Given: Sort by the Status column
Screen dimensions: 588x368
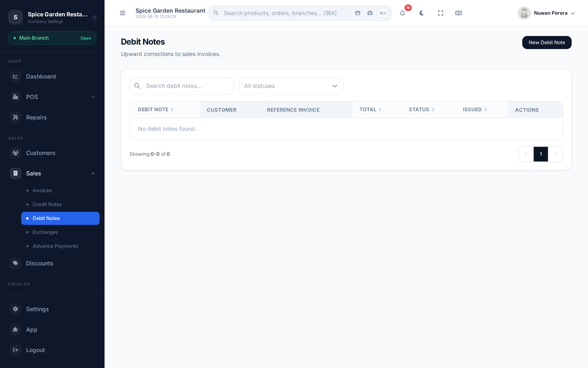Looking at the screenshot, I should pos(422,110).
